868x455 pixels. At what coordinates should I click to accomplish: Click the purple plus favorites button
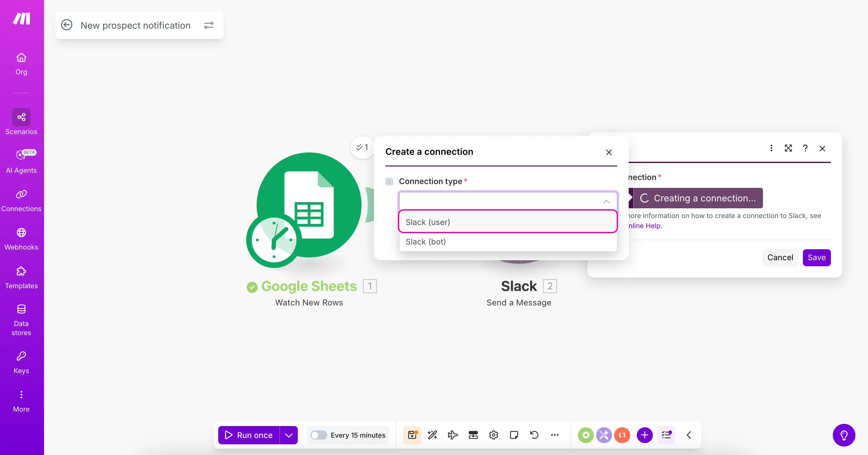[645, 435]
